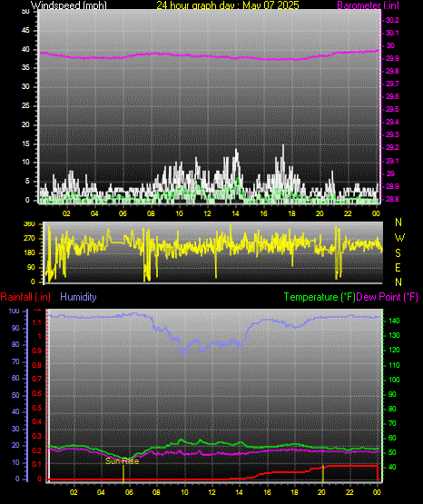Select the Temperature (°F) legend label

click(x=320, y=297)
